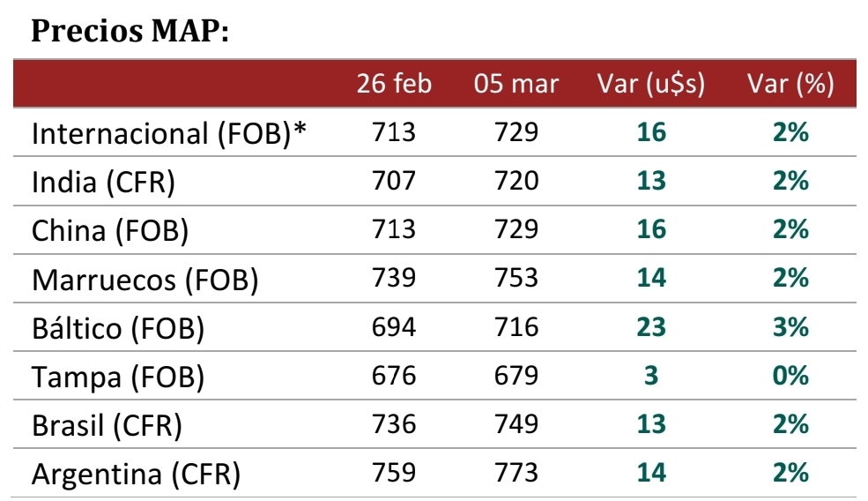The width and height of the screenshot is (868, 501).
Task: Select Tampa's 0% variation cell
Action: (790, 376)
